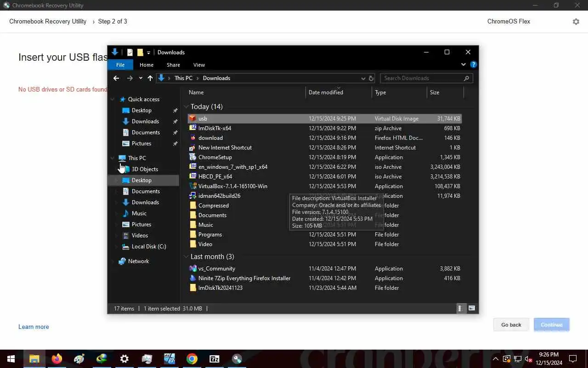
Task: Select Music under This PC
Action: click(x=139, y=213)
